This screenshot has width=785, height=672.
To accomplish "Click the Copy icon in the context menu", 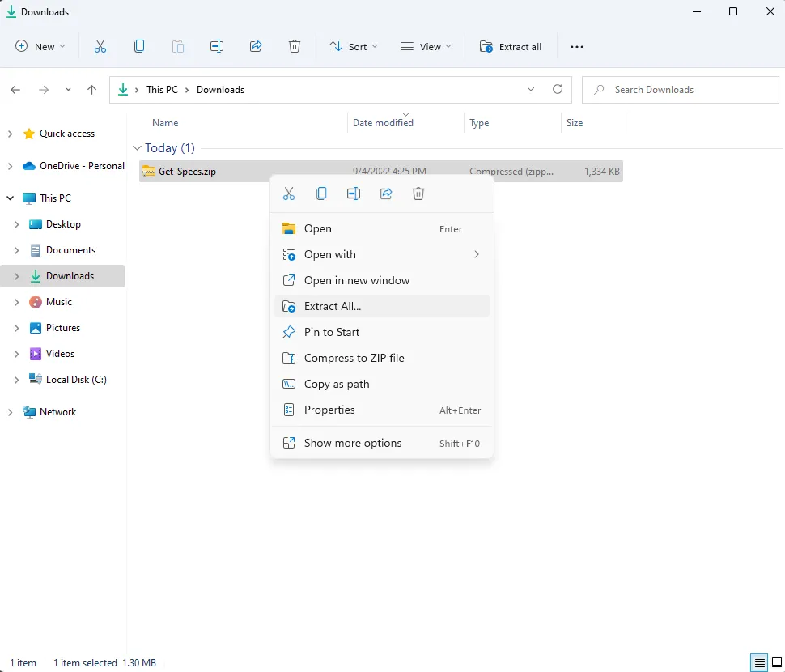I will tap(321, 194).
